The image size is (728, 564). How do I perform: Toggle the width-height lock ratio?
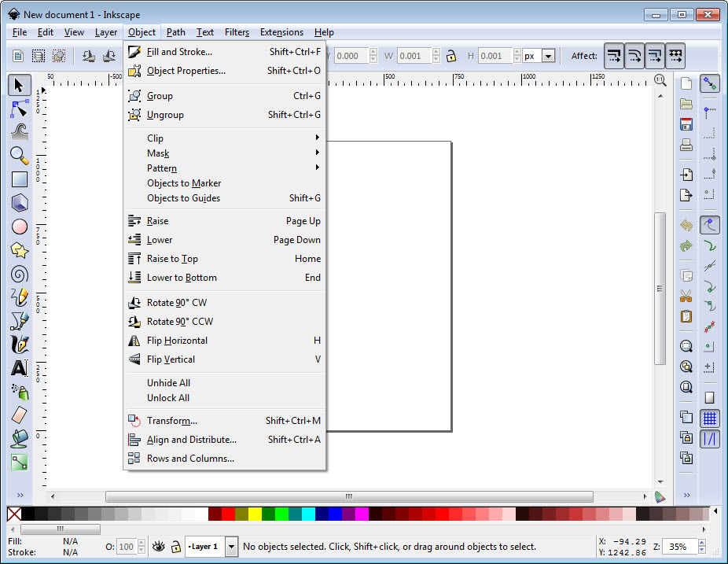coord(450,56)
